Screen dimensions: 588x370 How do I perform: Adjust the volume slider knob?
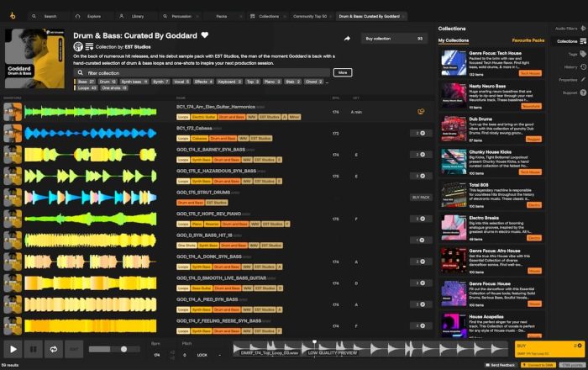(123, 349)
